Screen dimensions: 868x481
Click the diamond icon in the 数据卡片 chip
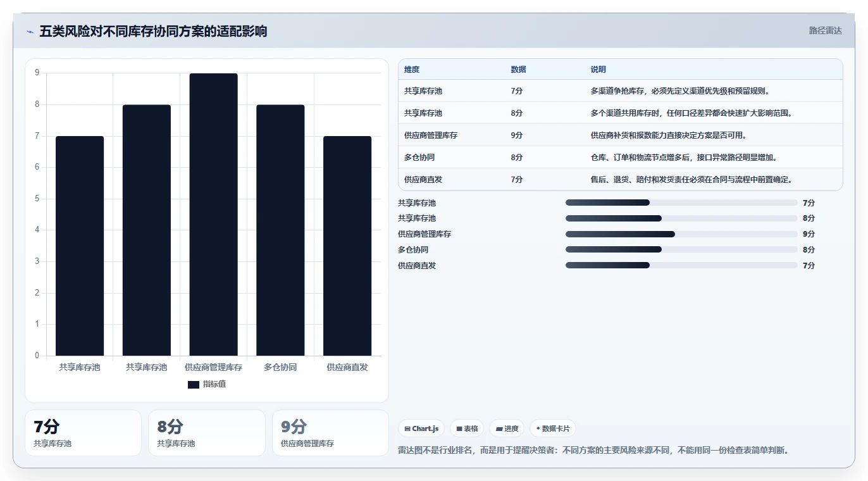point(538,428)
